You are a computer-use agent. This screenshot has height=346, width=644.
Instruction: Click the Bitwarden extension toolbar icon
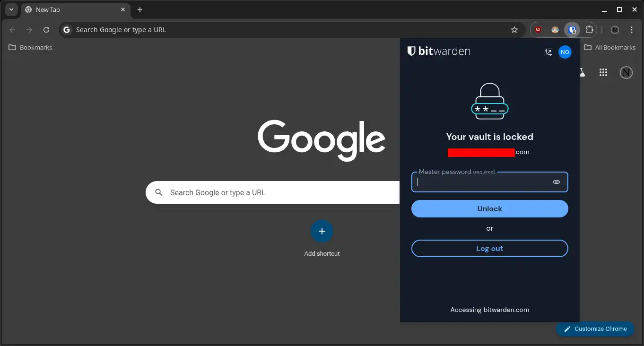click(572, 30)
